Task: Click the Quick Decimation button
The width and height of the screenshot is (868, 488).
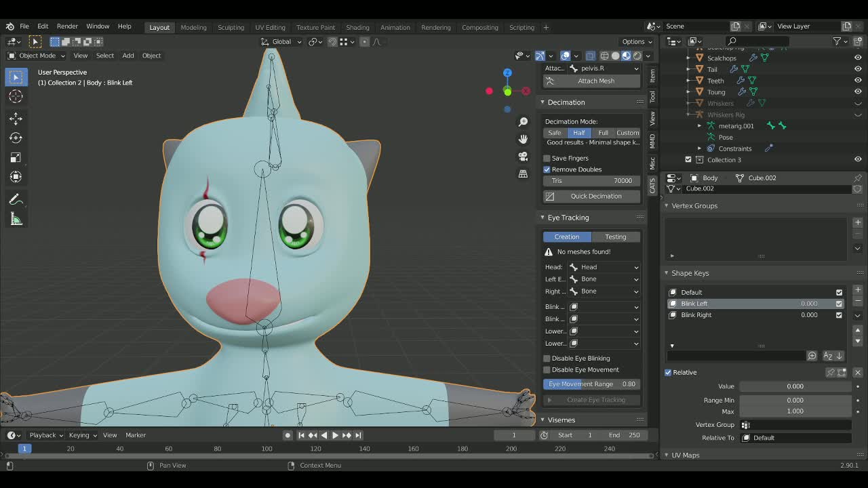Action: coord(591,196)
